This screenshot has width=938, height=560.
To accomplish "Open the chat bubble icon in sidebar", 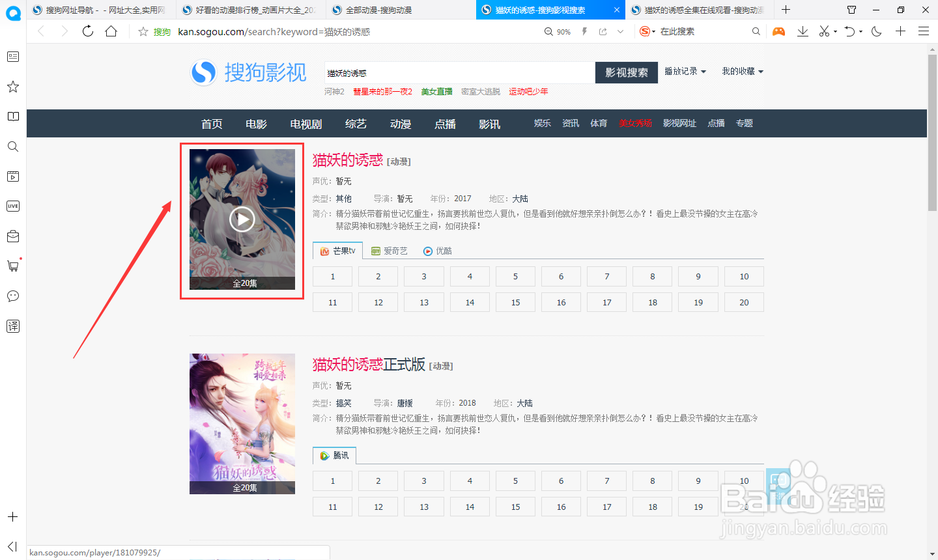I will (13, 296).
